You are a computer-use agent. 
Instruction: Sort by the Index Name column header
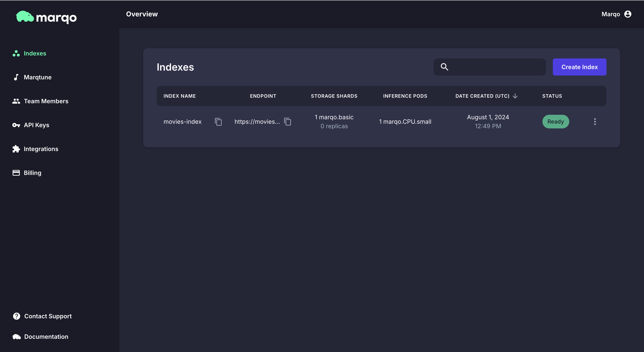click(x=180, y=96)
